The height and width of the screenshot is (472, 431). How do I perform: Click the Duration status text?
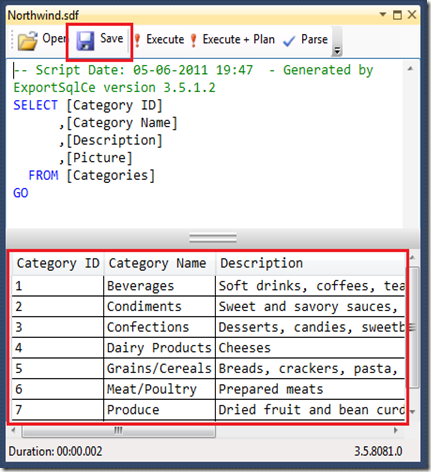(x=55, y=451)
